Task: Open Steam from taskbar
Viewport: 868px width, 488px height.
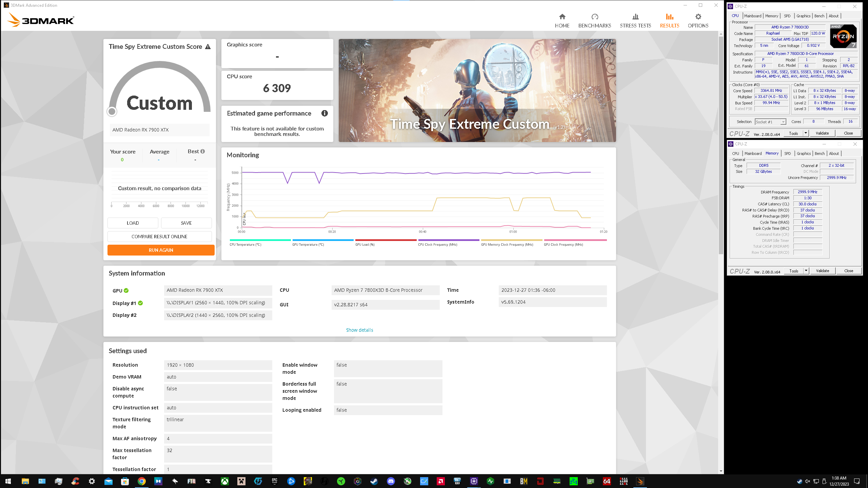Action: click(374, 481)
